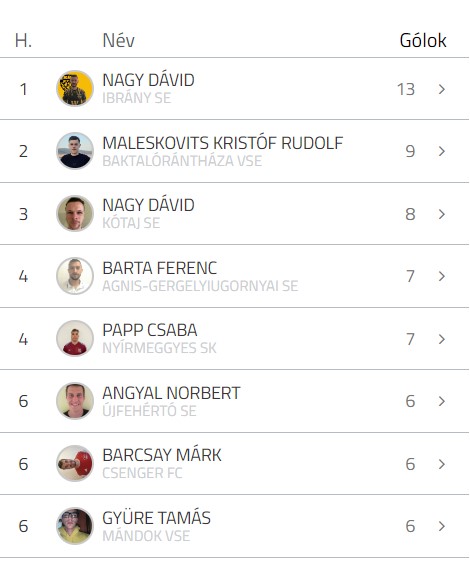Expand Papp Csaba row arrow

[442, 339]
